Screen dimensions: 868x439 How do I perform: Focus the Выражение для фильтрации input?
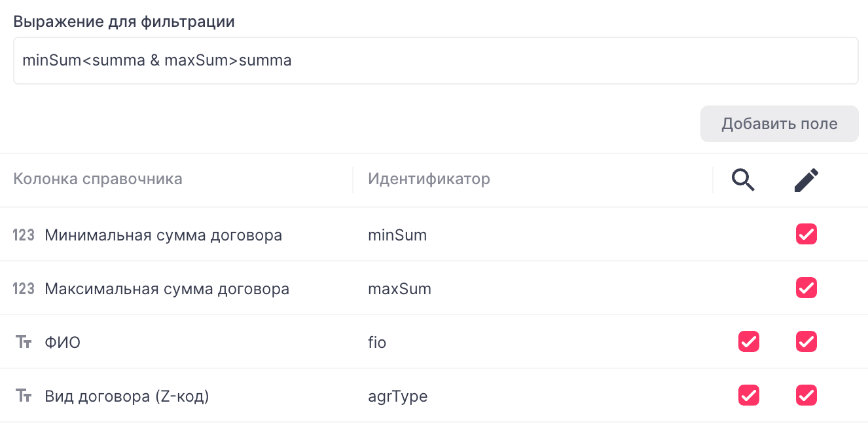(x=435, y=61)
